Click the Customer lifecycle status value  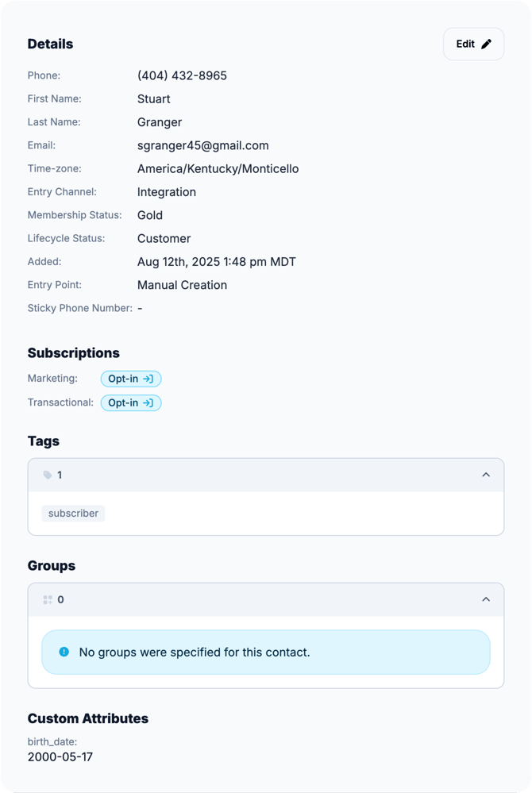164,238
